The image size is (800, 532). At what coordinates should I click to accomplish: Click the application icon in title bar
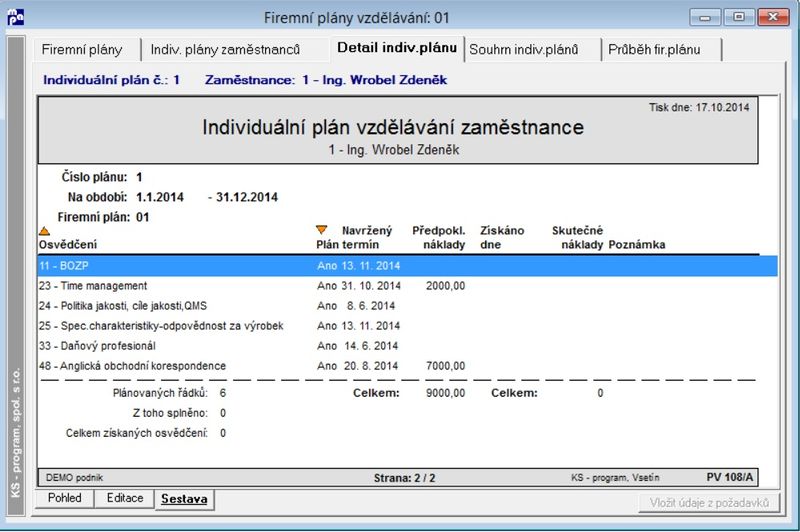pos(15,17)
